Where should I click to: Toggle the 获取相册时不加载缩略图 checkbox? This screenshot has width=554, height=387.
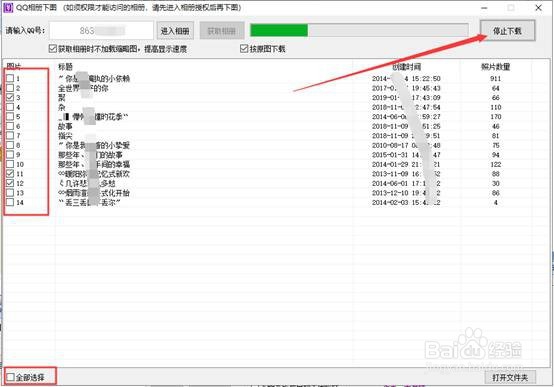53,49
